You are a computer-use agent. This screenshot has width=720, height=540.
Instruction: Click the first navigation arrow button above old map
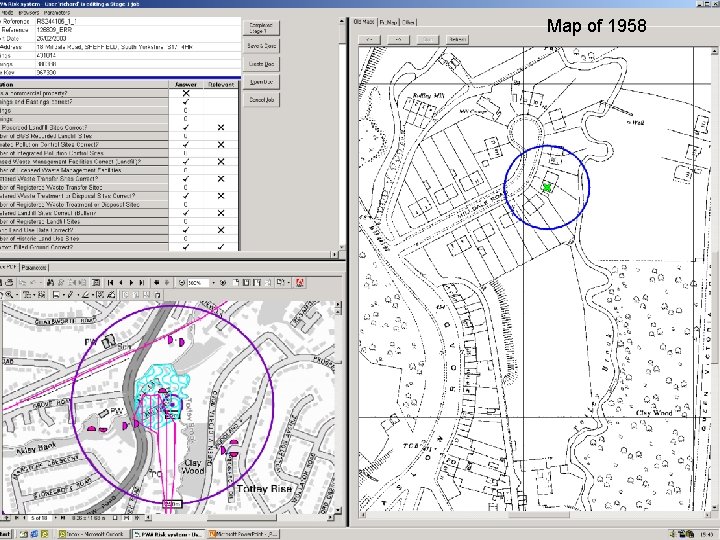coord(370,39)
